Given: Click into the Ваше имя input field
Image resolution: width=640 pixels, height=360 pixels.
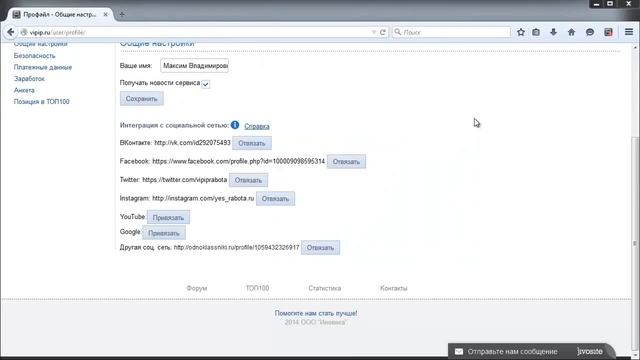Looking at the screenshot, I should tap(194, 65).
